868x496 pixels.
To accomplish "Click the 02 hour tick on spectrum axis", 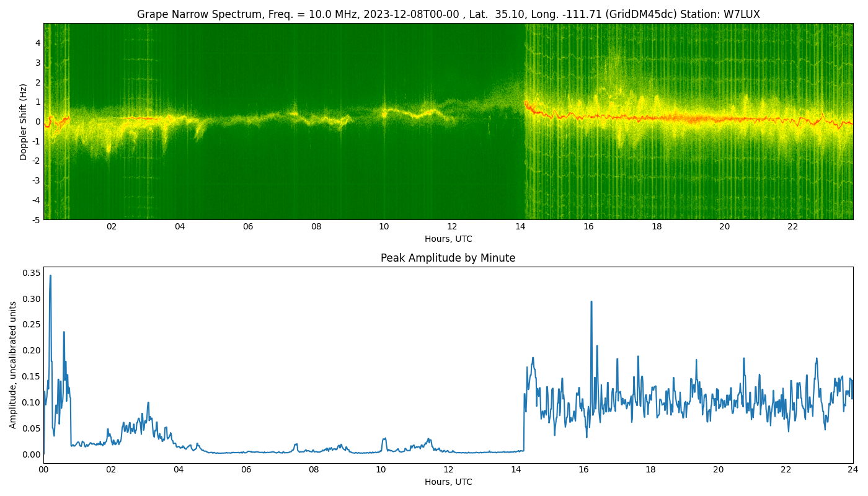I will point(112,227).
